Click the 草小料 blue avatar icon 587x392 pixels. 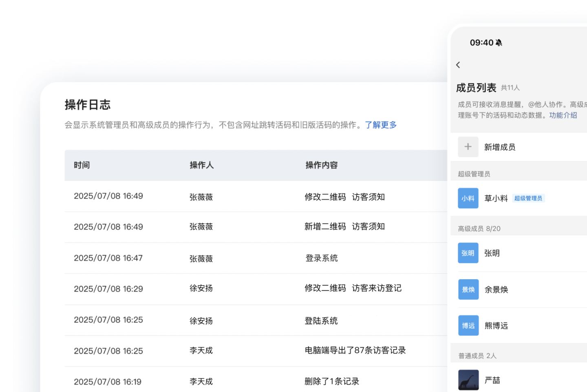pyautogui.click(x=468, y=198)
